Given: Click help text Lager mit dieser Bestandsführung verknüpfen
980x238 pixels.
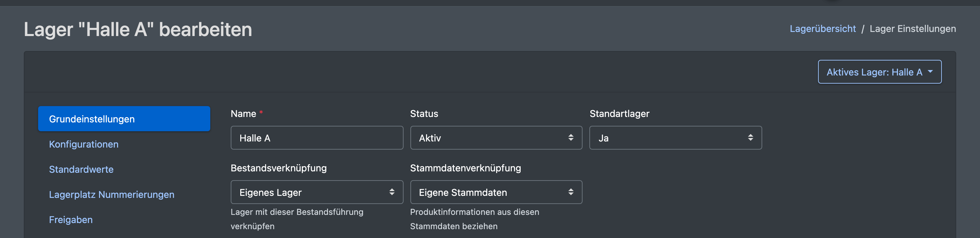Looking at the screenshot, I should (x=297, y=219).
